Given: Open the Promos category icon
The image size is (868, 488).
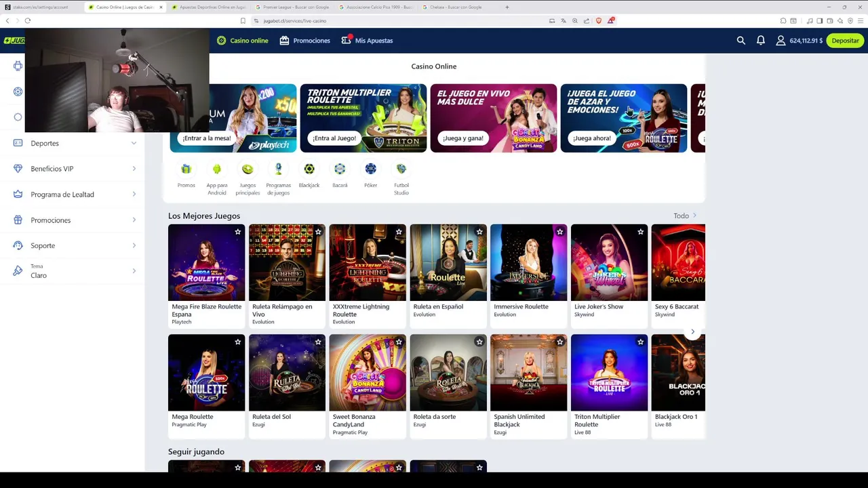Looking at the screenshot, I should pos(186,169).
